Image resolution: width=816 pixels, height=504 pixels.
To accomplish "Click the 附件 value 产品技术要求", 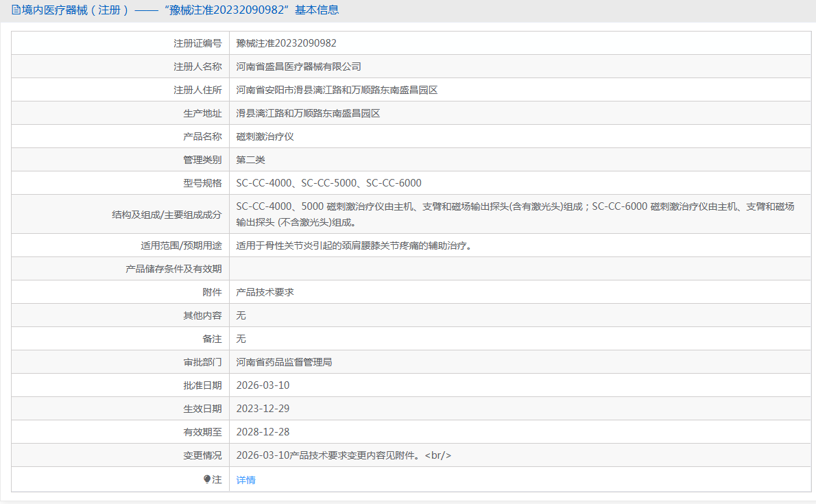I will (265, 292).
